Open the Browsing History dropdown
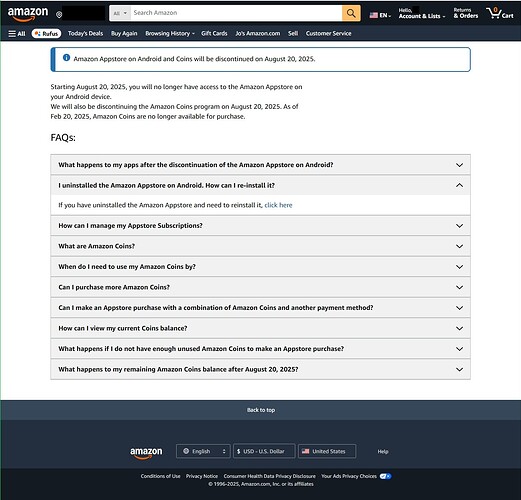 tap(170, 33)
